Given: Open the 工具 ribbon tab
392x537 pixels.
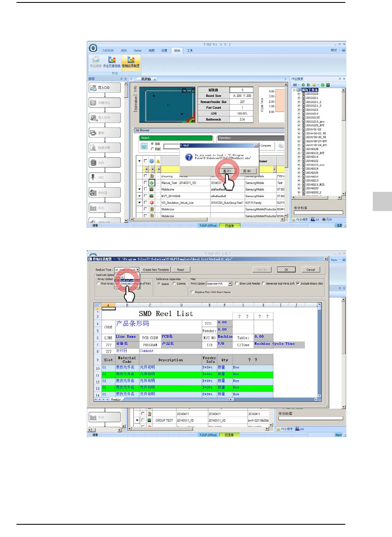Looking at the screenshot, I should click(x=190, y=51).
